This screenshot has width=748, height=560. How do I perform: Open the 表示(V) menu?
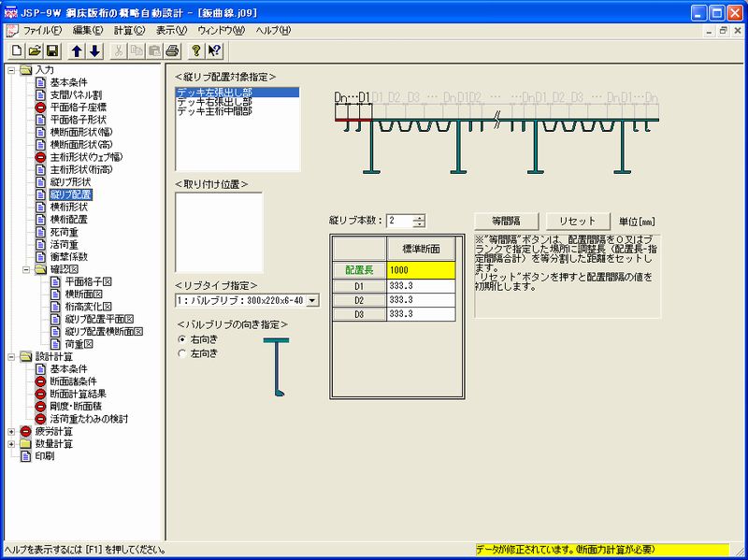(171, 31)
